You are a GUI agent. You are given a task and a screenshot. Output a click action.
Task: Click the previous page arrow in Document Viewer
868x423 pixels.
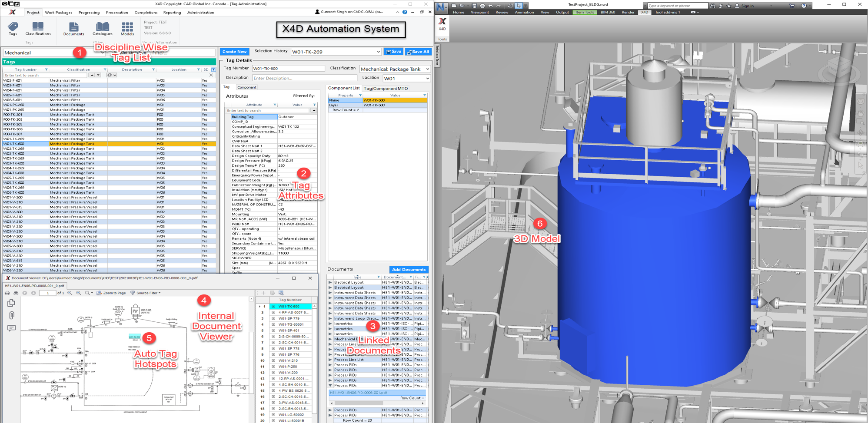25,293
